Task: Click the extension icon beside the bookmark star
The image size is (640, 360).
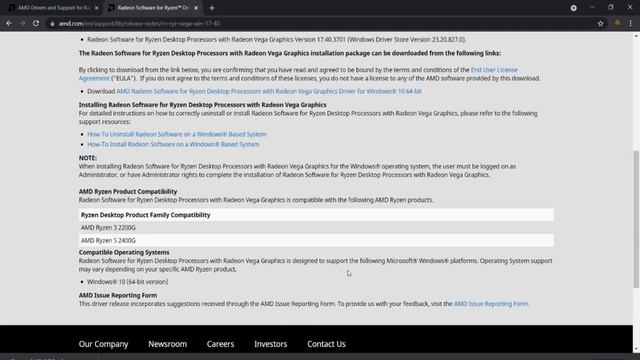Action: (617, 23)
